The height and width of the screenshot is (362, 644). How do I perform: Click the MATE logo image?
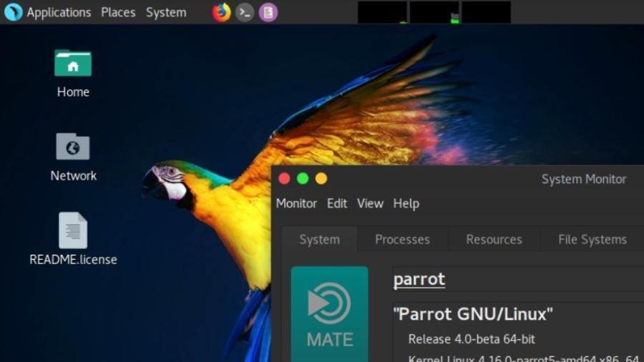(329, 314)
